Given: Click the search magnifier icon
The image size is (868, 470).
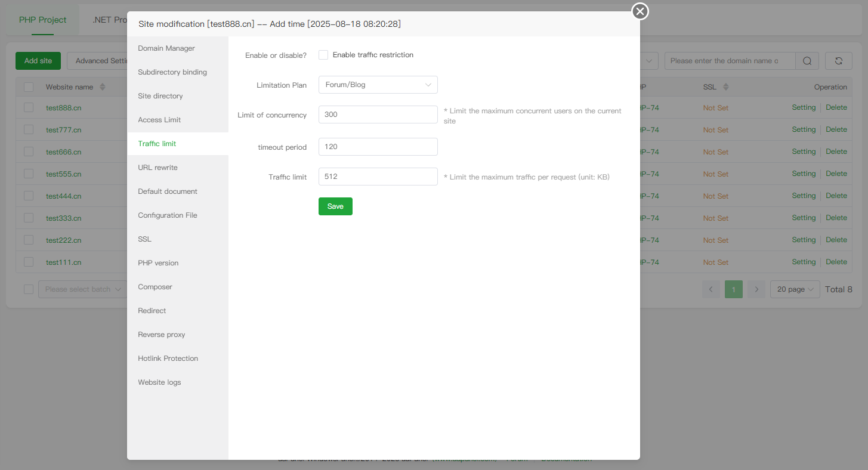Looking at the screenshot, I should point(807,61).
